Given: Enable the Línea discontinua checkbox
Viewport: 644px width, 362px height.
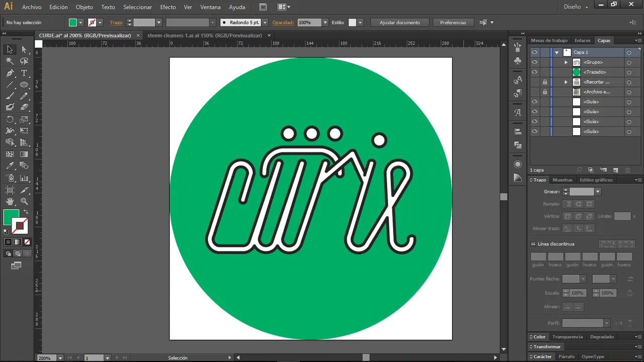Looking at the screenshot, I should tap(533, 244).
